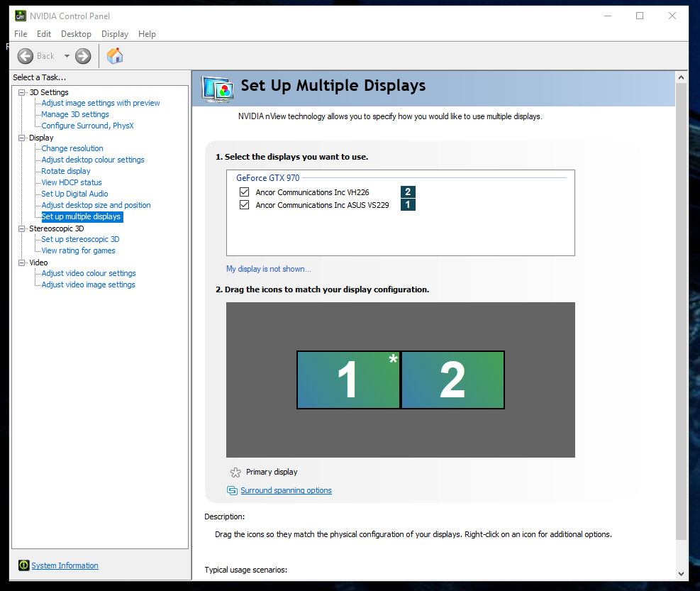Collapse the Video tree node
This screenshot has width=700, height=591.
coord(21,263)
